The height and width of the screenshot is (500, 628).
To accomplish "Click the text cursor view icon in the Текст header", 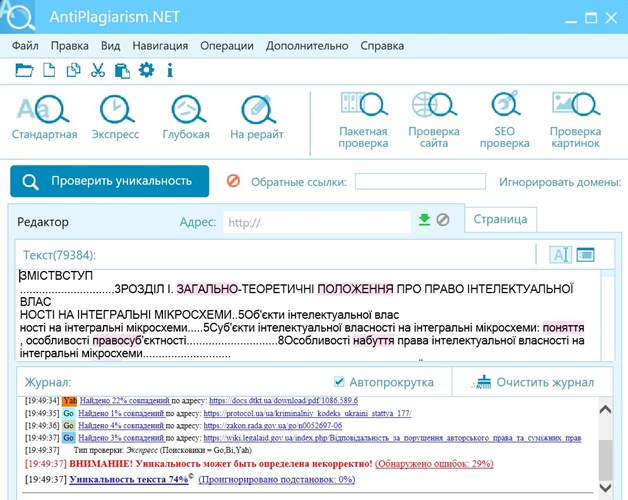I will tap(560, 255).
